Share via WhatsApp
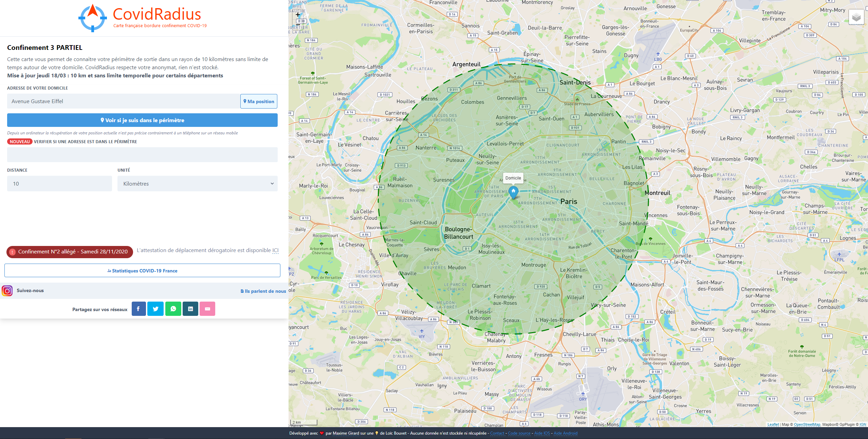The image size is (868, 439). 173,309
